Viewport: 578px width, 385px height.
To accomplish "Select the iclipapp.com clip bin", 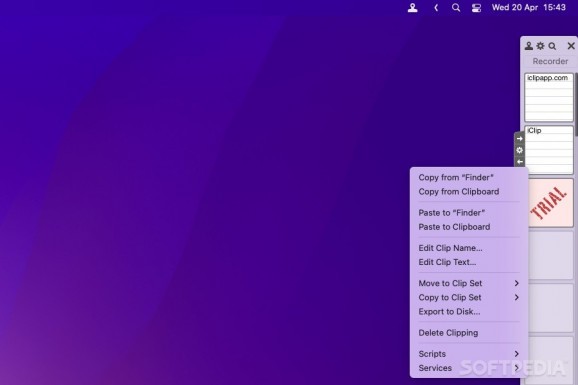I will coord(549,97).
